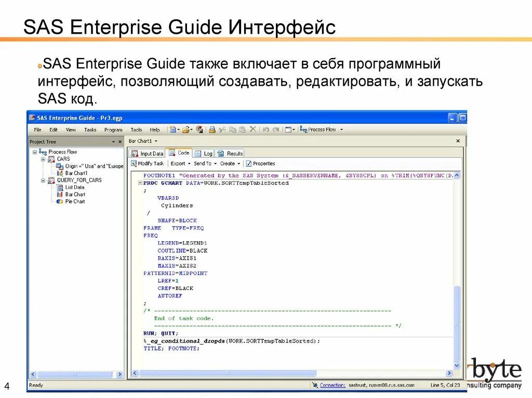
Task: Click the Open folder toolbar icon
Action: point(185,130)
